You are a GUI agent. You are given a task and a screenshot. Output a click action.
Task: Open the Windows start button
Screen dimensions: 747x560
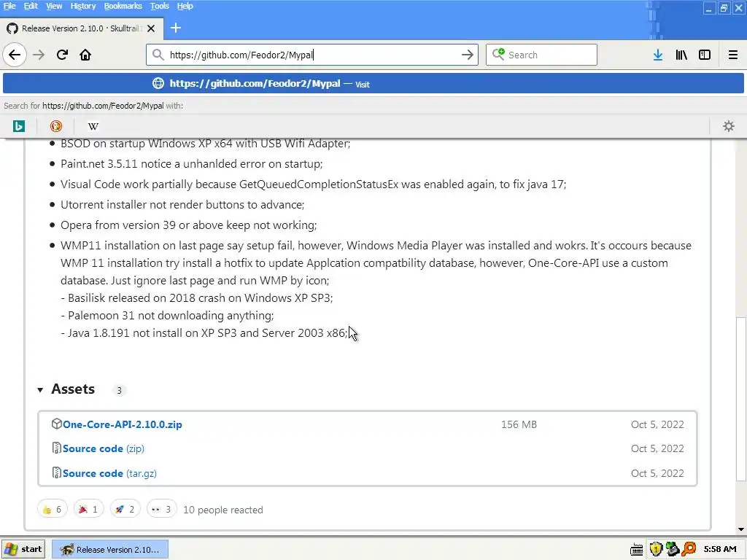(23, 549)
